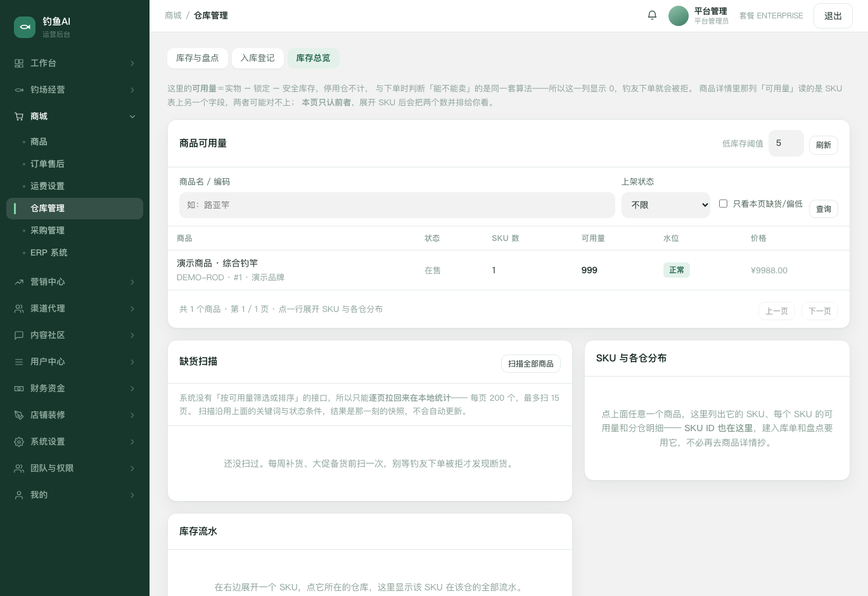Click the 正常 water level badge
The image size is (868, 596).
point(677,270)
